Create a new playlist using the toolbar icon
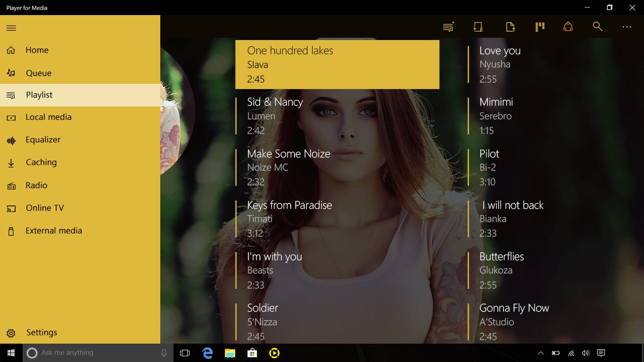 [448, 27]
